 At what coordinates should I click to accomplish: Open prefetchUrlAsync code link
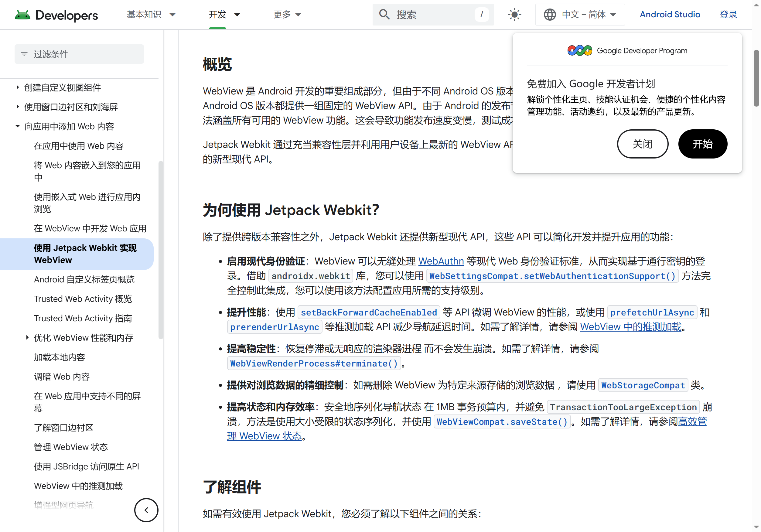click(x=652, y=312)
